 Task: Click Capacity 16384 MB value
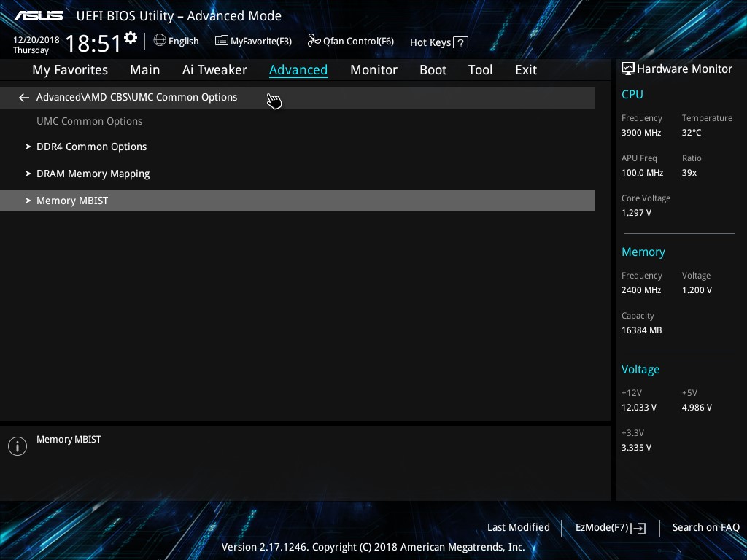tap(642, 330)
